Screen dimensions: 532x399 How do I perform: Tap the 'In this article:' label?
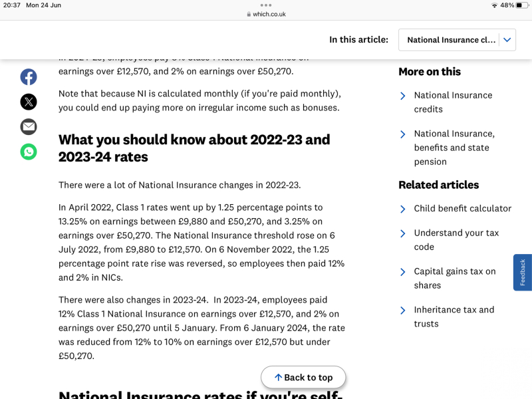click(x=358, y=40)
